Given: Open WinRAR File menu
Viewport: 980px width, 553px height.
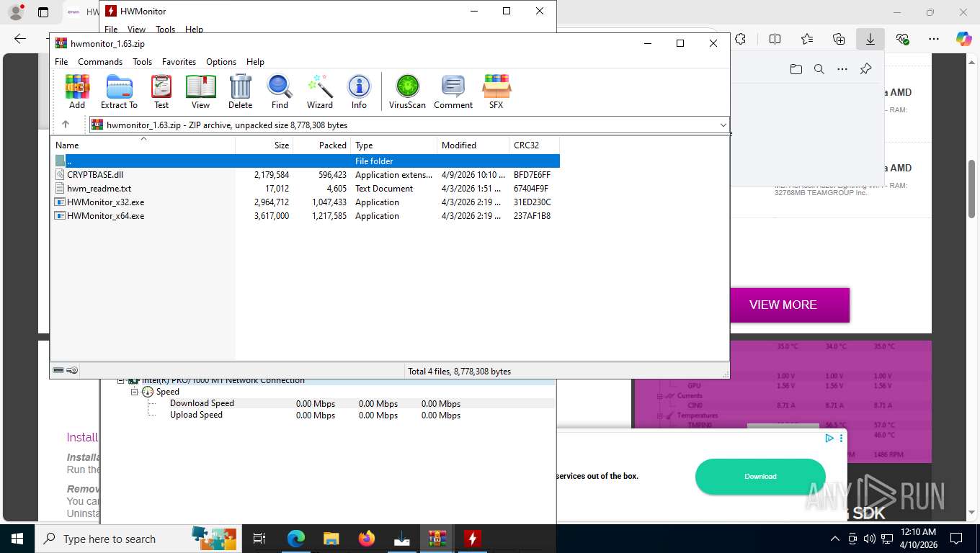Looking at the screenshot, I should tap(61, 62).
